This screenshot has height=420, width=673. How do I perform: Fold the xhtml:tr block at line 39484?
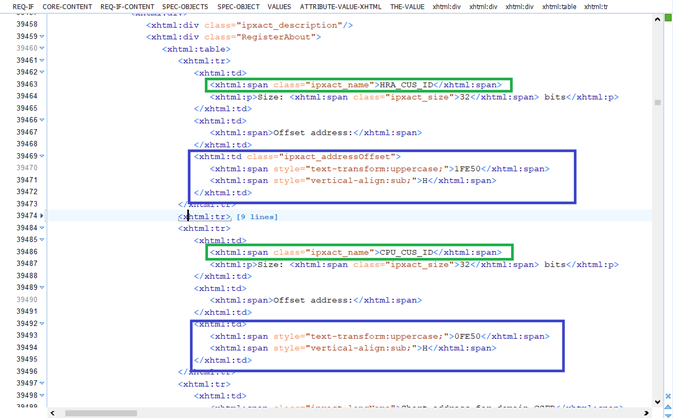(42, 228)
